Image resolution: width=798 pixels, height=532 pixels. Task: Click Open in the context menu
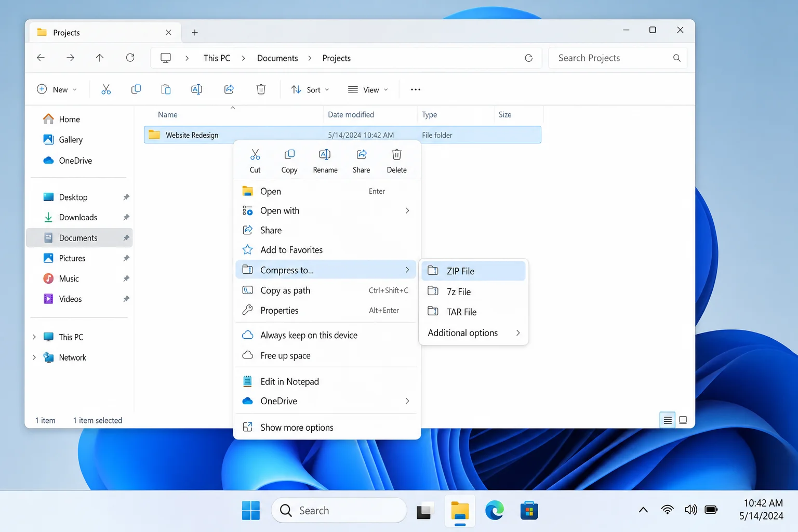[326, 191]
